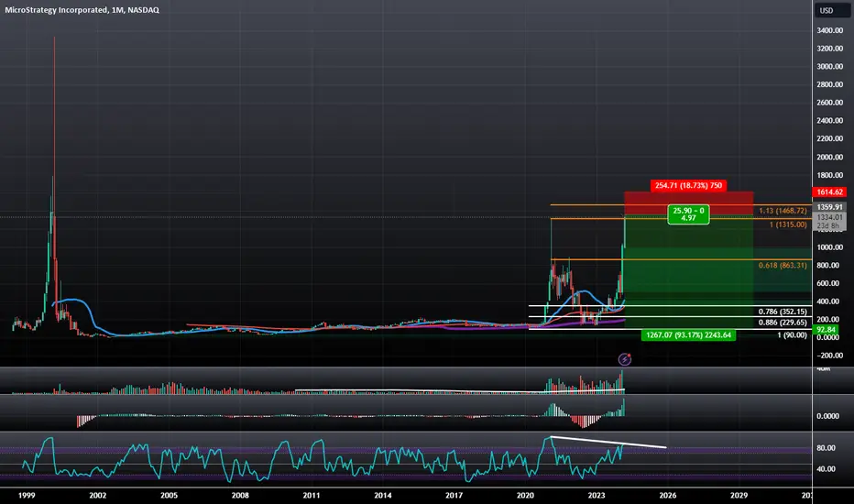This screenshot has height=504, width=854.
Task: Click the 0.786 (352.15) Fibonacci label
Action: (783, 312)
